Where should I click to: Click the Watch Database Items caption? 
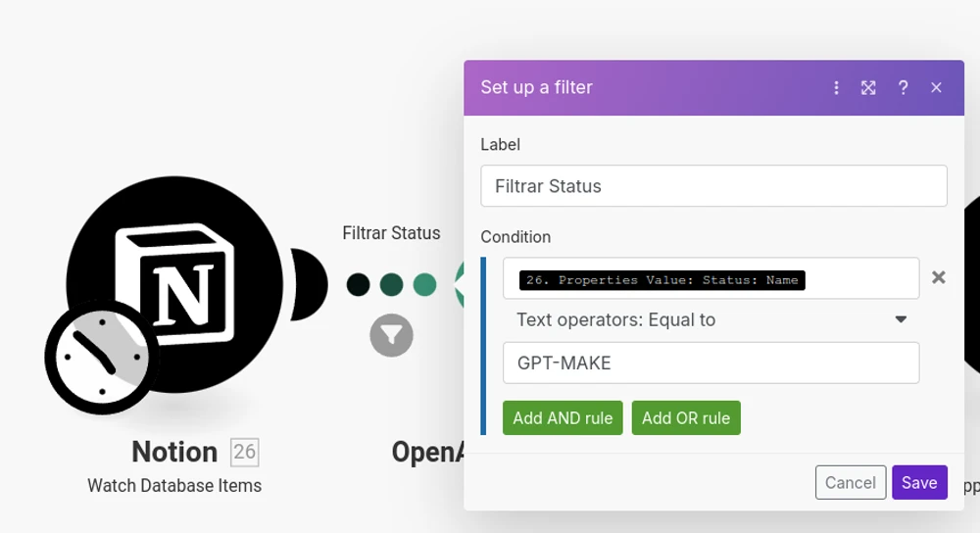(174, 486)
